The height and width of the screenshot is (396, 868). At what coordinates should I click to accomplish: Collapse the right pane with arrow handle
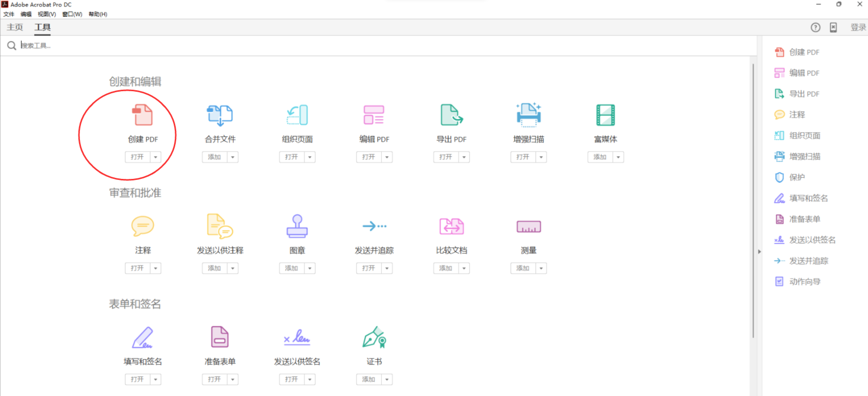tap(759, 251)
